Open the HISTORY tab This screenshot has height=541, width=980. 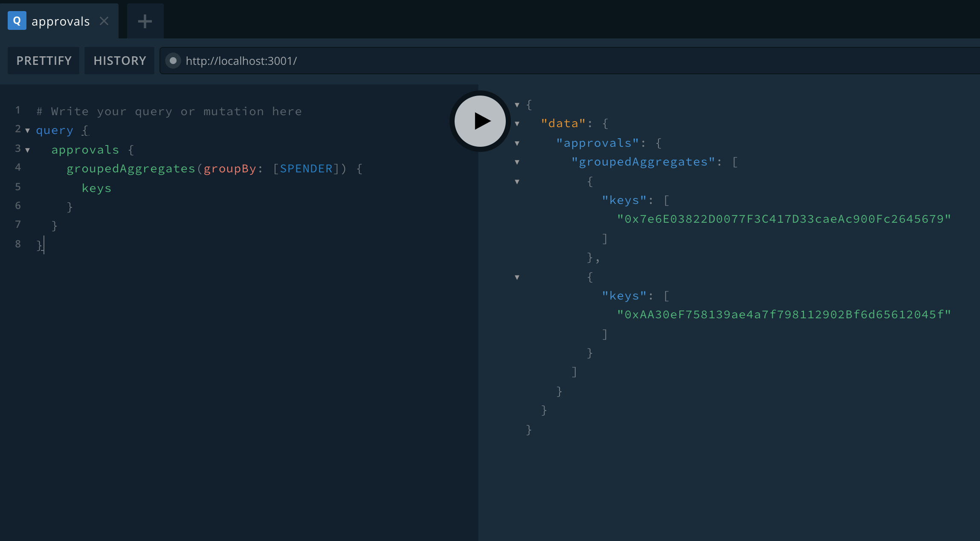click(120, 61)
